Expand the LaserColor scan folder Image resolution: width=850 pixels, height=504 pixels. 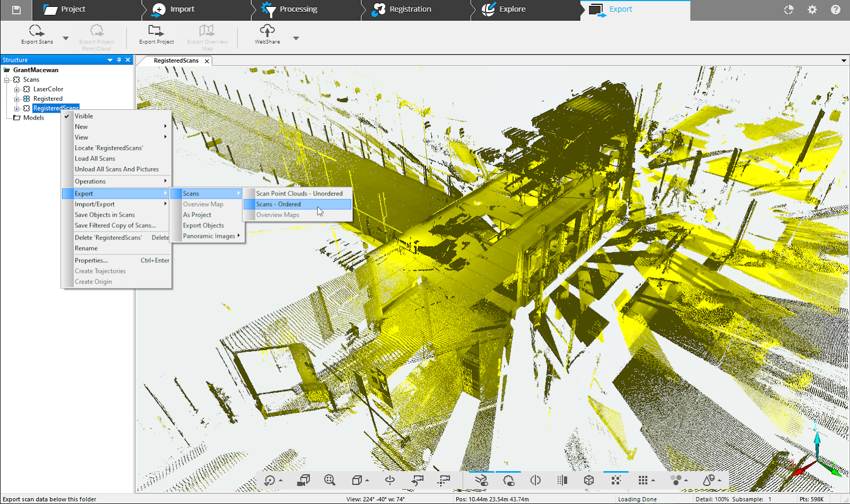pos(16,89)
